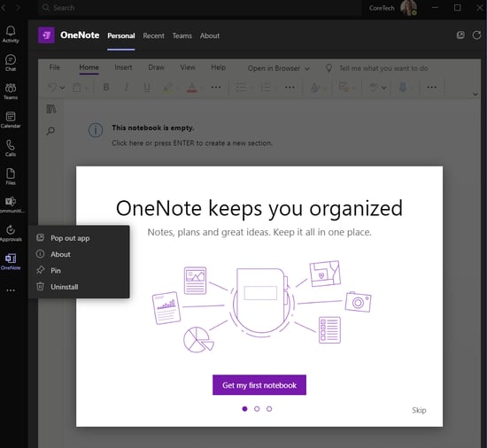This screenshot has width=487, height=448.
Task: Reload the OneNote tab with the refresh icon
Action: click(476, 35)
